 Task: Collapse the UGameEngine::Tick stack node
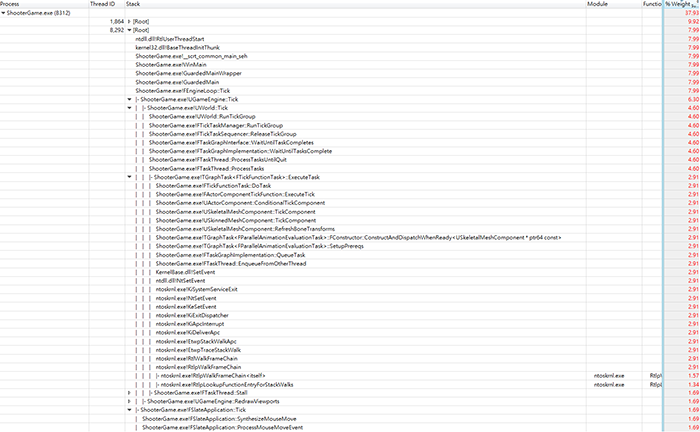point(129,100)
